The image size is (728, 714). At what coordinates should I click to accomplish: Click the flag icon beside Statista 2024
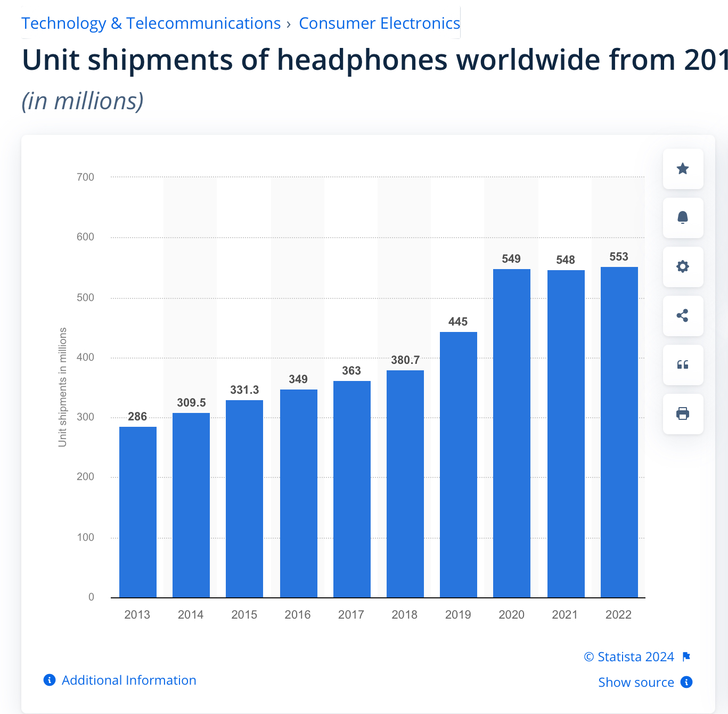[x=686, y=657]
